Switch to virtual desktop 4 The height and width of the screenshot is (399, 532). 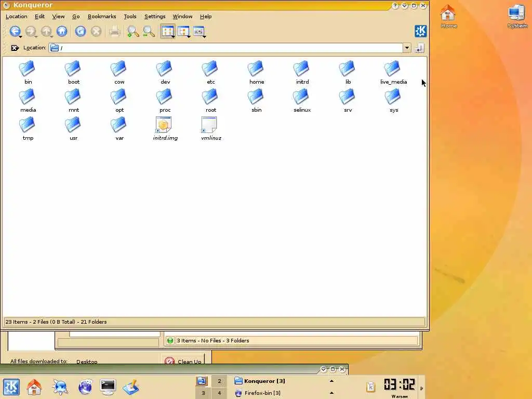pyautogui.click(x=219, y=393)
